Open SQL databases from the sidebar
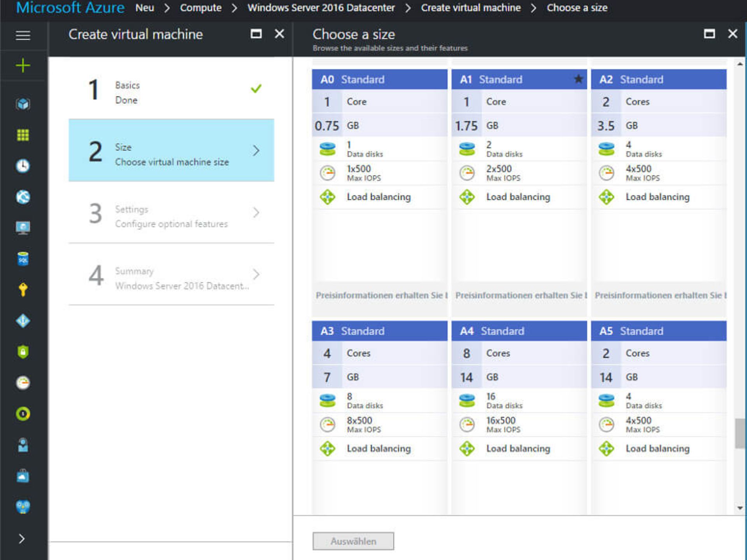The height and width of the screenshot is (560, 747). coord(23,259)
